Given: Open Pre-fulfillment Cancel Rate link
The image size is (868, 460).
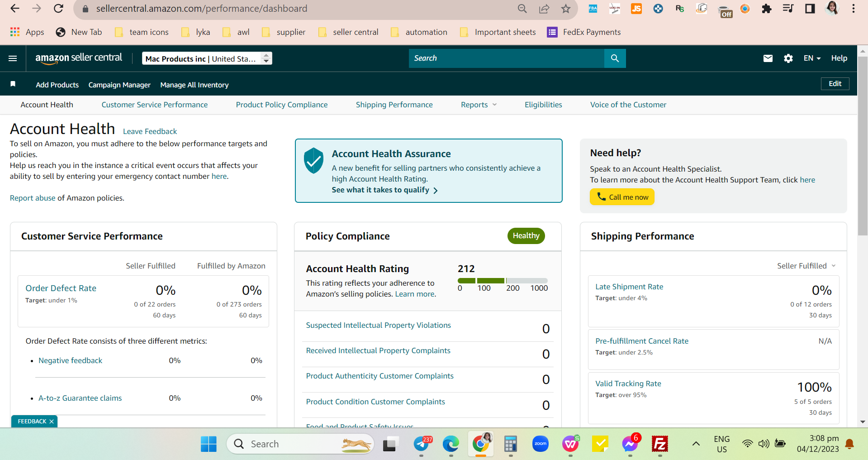Looking at the screenshot, I should pyautogui.click(x=642, y=341).
